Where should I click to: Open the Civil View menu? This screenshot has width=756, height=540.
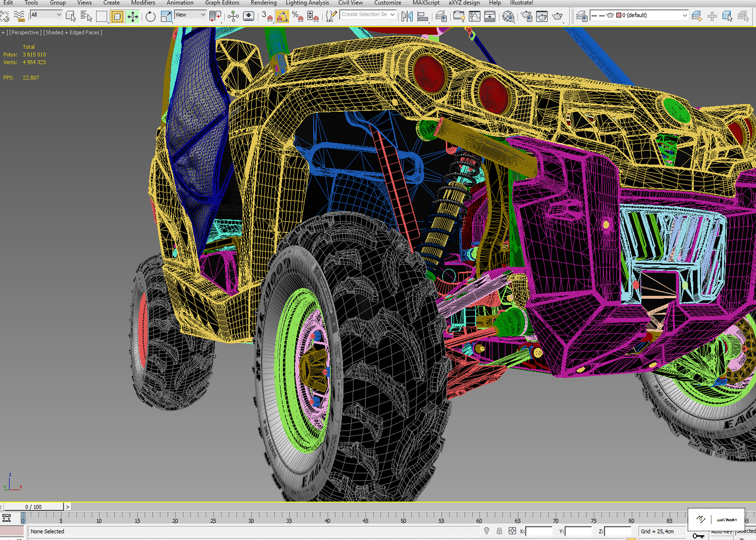tap(350, 3)
